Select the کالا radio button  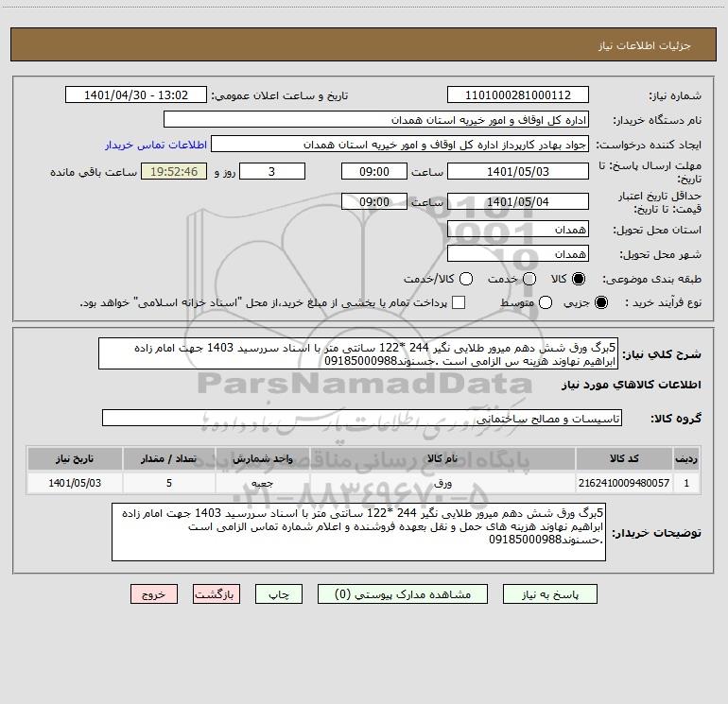[x=579, y=279]
